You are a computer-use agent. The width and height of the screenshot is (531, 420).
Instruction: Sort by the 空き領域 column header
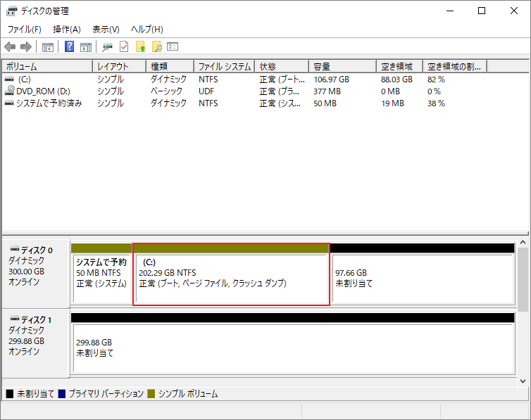[x=399, y=67]
